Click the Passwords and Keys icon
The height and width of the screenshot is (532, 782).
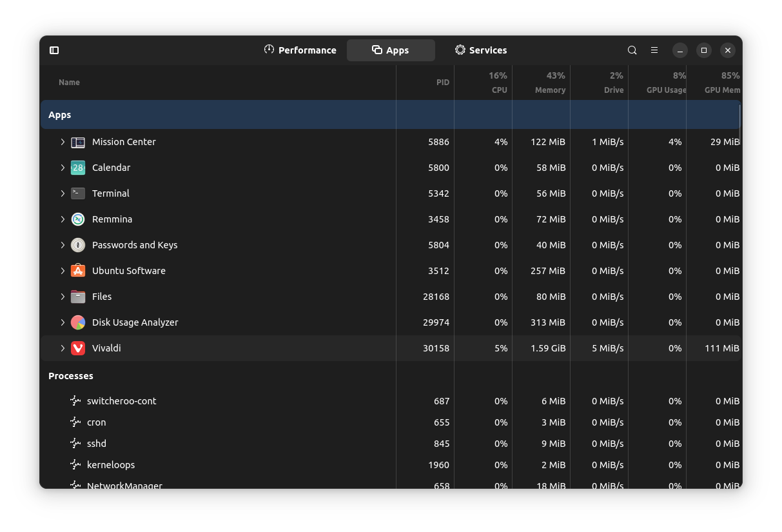tap(77, 245)
